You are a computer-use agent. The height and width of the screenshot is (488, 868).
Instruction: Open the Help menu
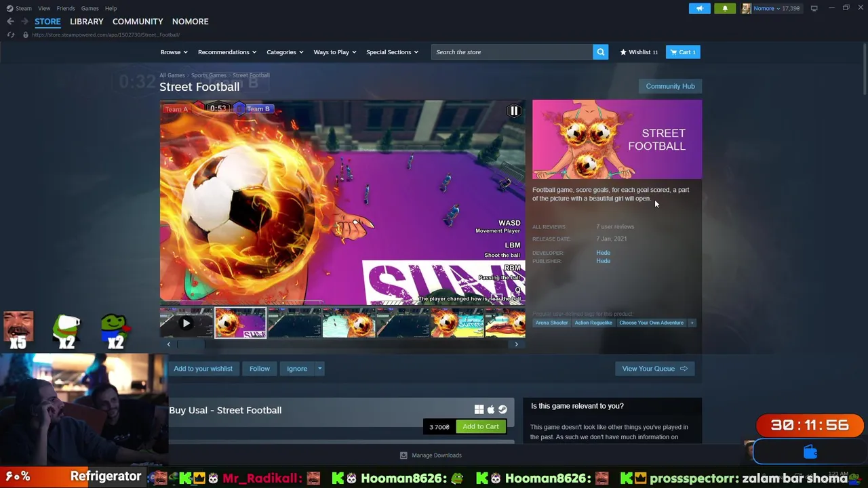(x=111, y=8)
